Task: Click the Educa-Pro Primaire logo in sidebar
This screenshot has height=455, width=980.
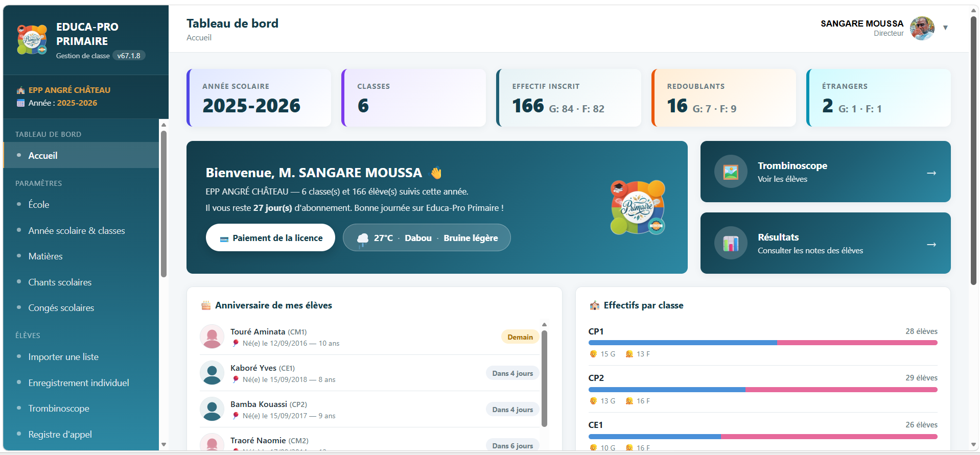Action: click(32, 39)
